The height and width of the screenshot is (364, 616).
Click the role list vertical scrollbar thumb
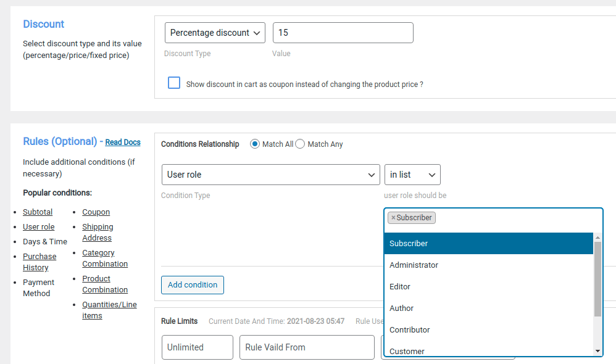tap(597, 279)
